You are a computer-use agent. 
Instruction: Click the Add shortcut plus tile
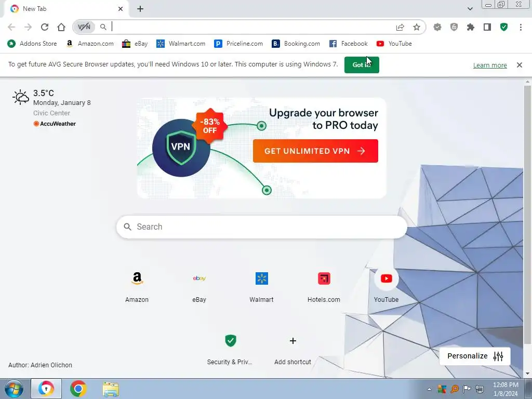293,349
